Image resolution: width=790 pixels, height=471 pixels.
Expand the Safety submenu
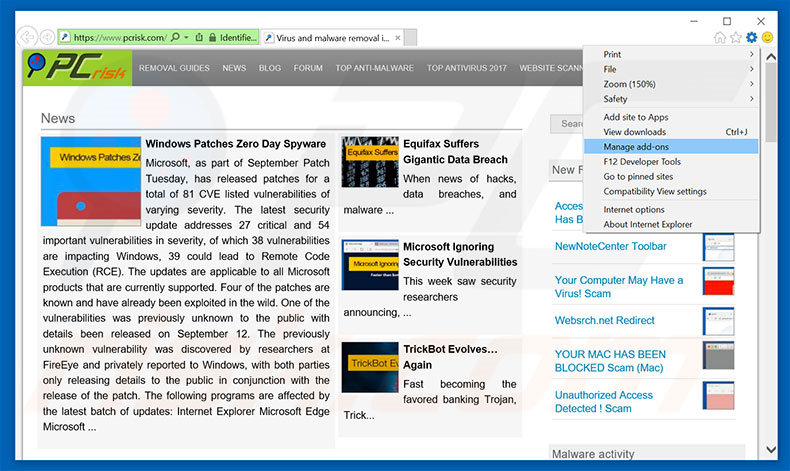tap(672, 99)
